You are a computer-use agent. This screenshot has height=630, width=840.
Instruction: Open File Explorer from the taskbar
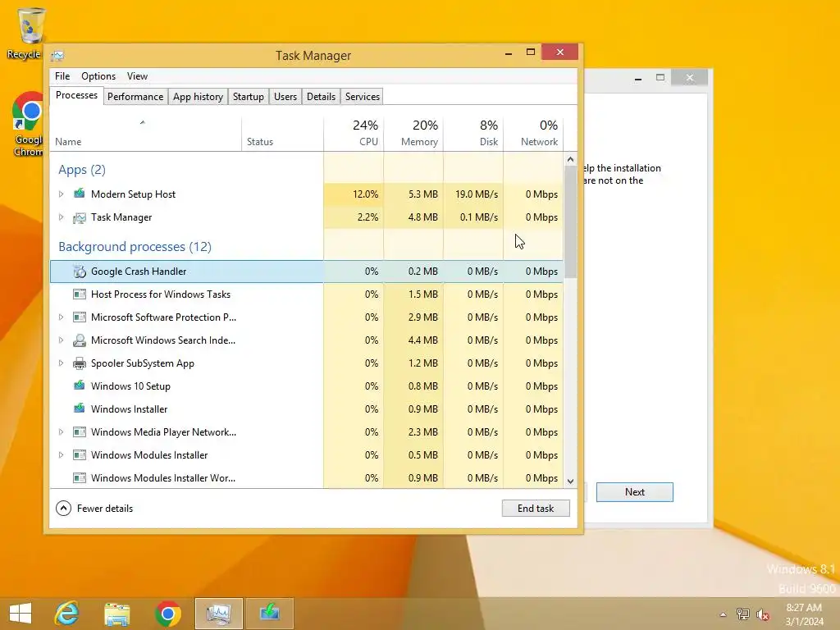tap(116, 614)
